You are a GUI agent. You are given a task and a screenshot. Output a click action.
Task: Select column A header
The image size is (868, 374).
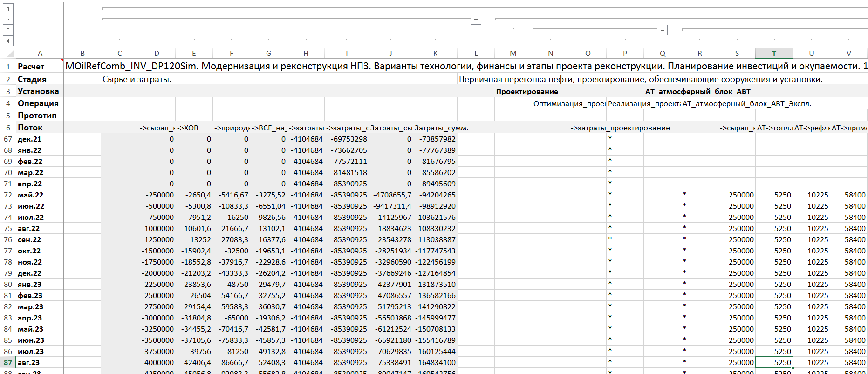coord(40,54)
